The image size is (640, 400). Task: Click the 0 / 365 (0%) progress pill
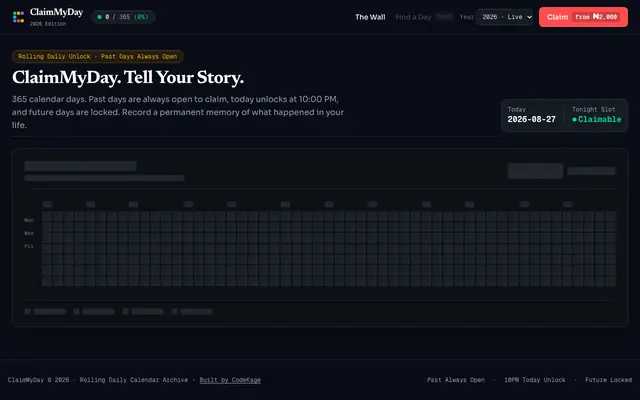click(x=123, y=17)
